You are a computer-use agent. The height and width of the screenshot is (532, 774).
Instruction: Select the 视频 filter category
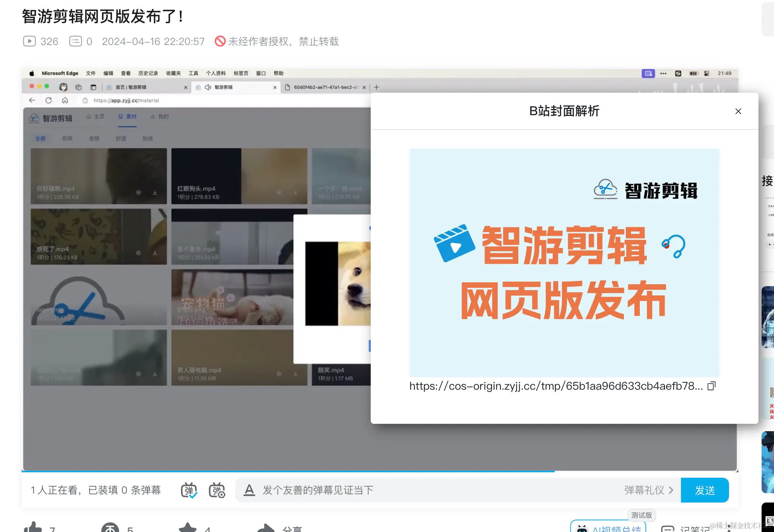click(67, 138)
